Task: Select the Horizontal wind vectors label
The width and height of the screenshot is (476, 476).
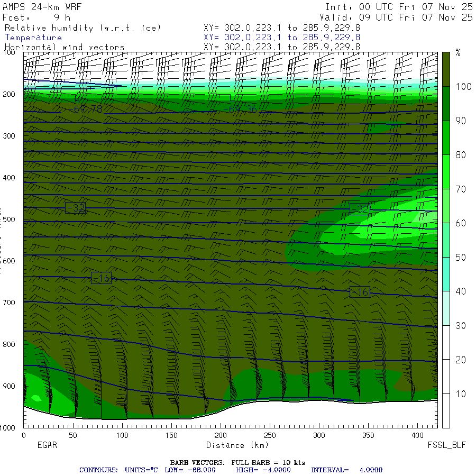Action: pyautogui.click(x=65, y=47)
